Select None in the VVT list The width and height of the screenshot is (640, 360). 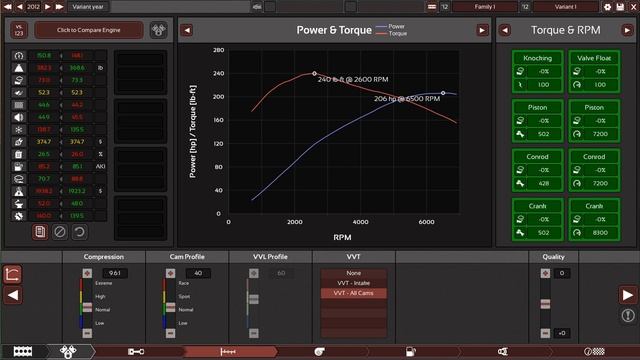(x=353, y=273)
